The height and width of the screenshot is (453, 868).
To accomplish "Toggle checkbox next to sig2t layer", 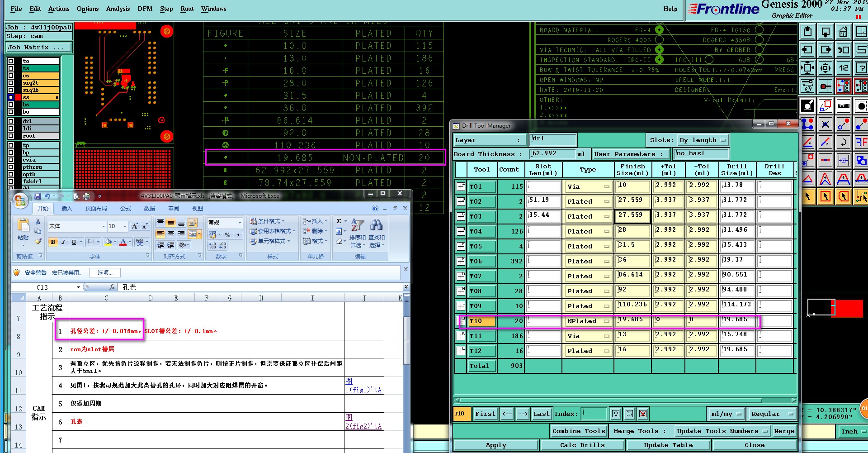I will coord(11,83).
